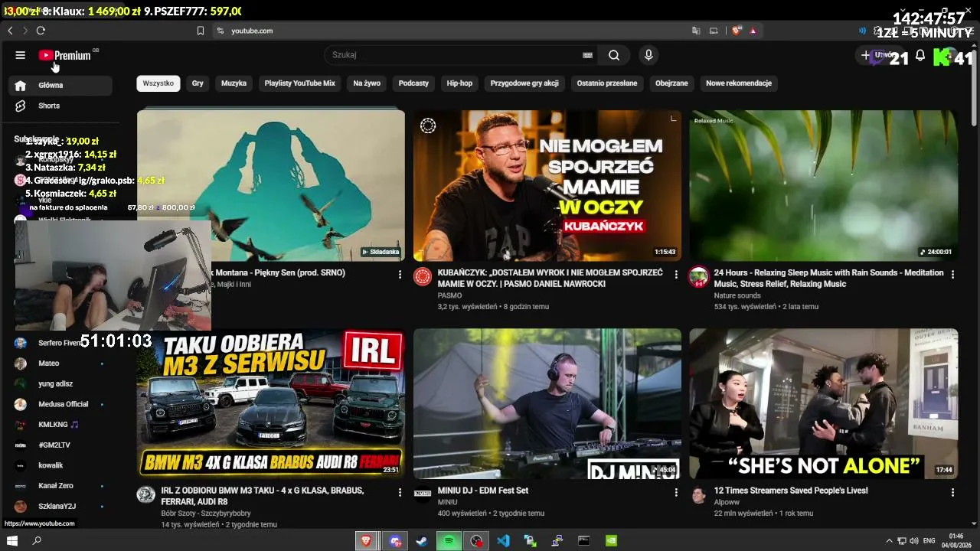The height and width of the screenshot is (551, 980).
Task: Open more options for MINIU DJ video
Action: coord(676,492)
